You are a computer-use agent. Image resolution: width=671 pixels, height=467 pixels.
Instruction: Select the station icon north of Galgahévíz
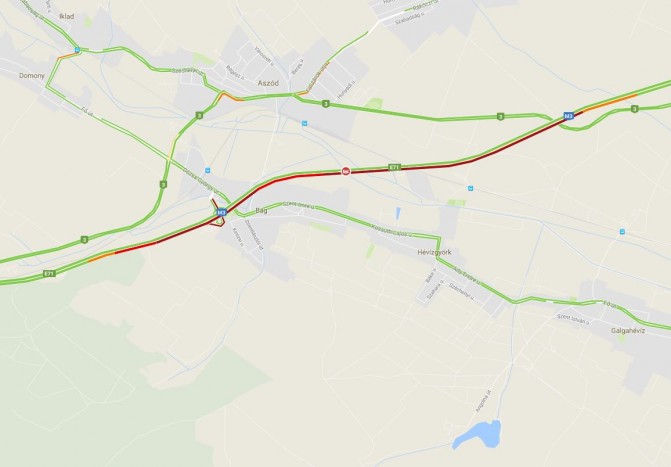[x=622, y=232]
